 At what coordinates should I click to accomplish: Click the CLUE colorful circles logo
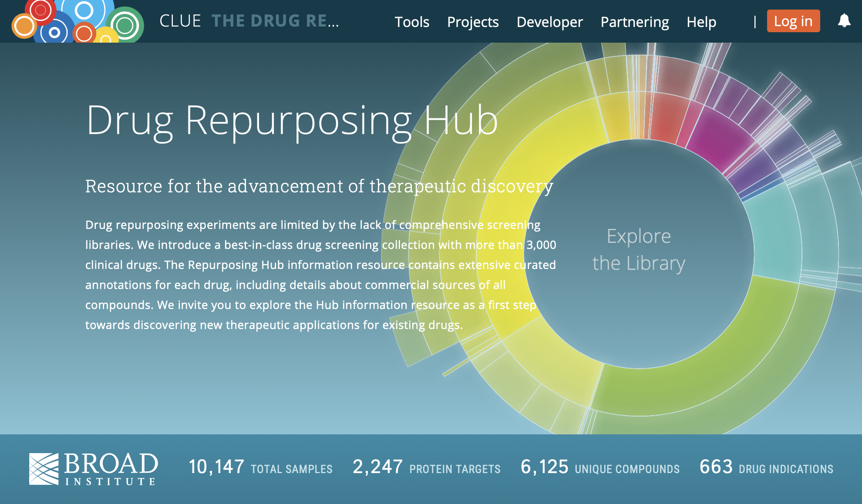(x=77, y=21)
